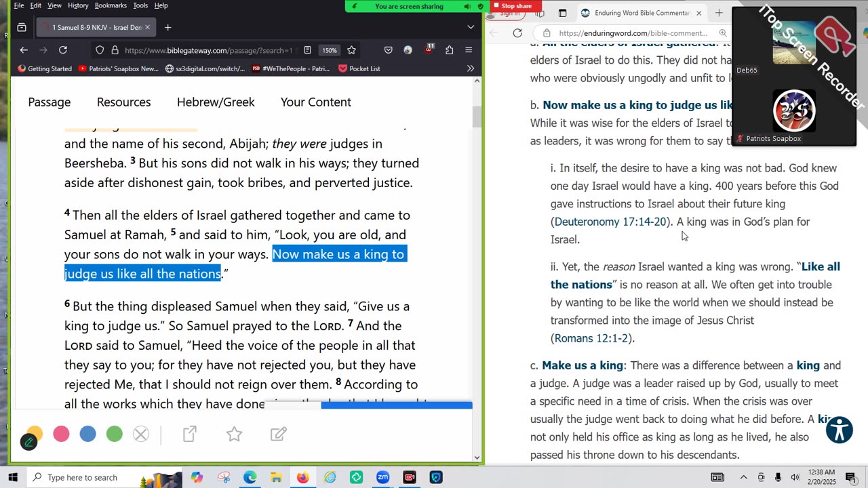The width and height of the screenshot is (868, 488).
Task: Open File Explorer from the taskbar
Action: coord(277,477)
